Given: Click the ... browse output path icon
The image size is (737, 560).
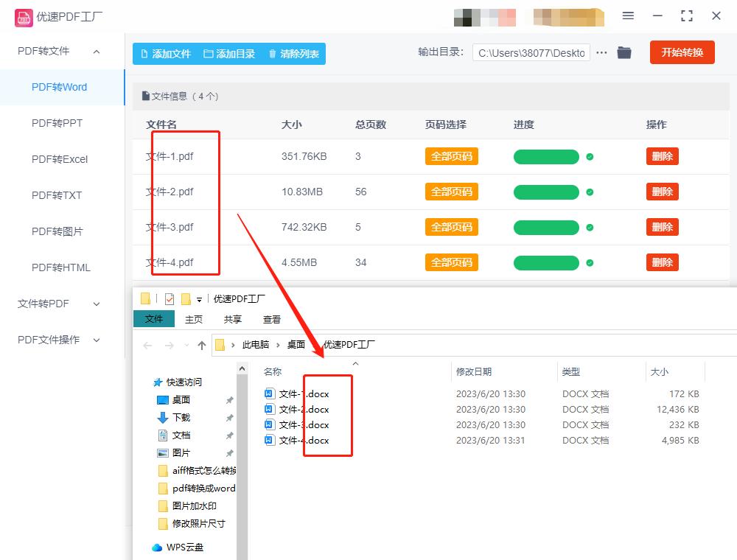Looking at the screenshot, I should (x=601, y=52).
